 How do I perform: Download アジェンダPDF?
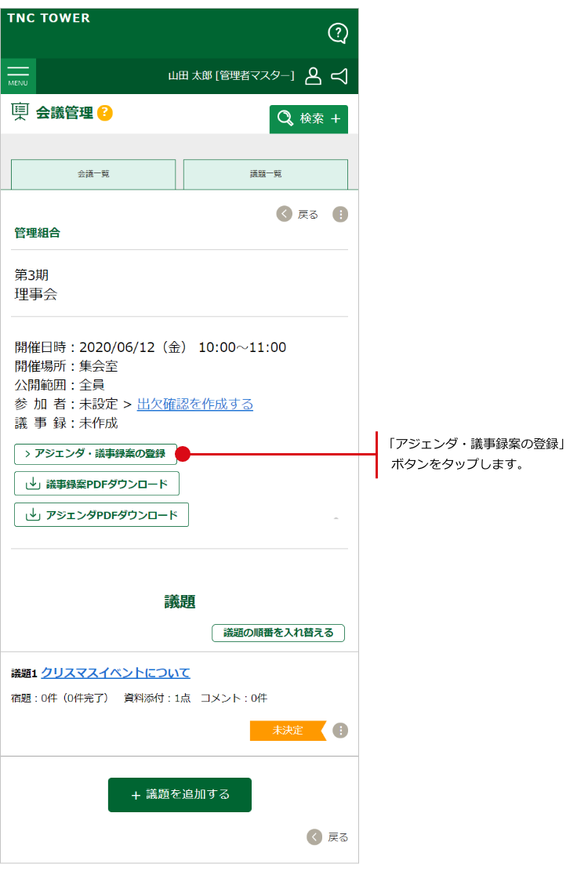coord(101,515)
